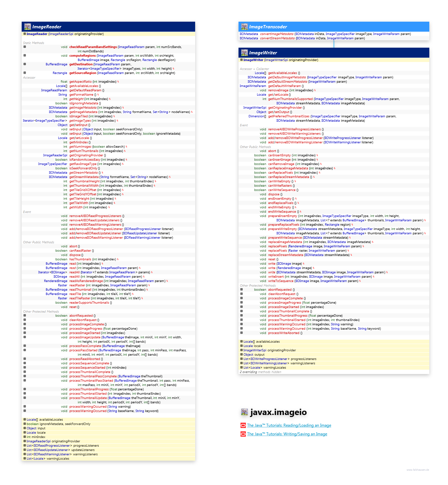Click the readAsRenderedImage method
Screen dimensions: 448x485
click(86, 281)
